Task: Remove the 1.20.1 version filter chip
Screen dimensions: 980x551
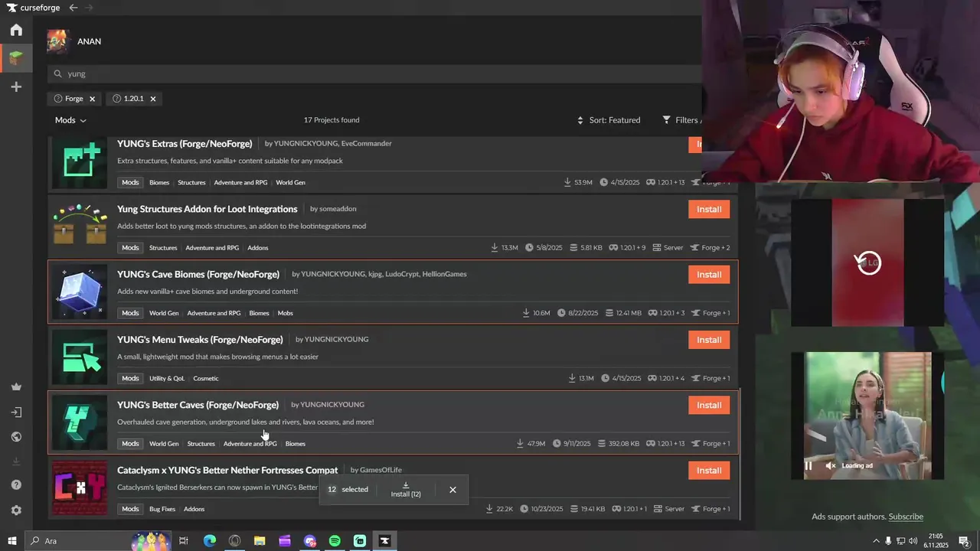Action: pos(152,99)
